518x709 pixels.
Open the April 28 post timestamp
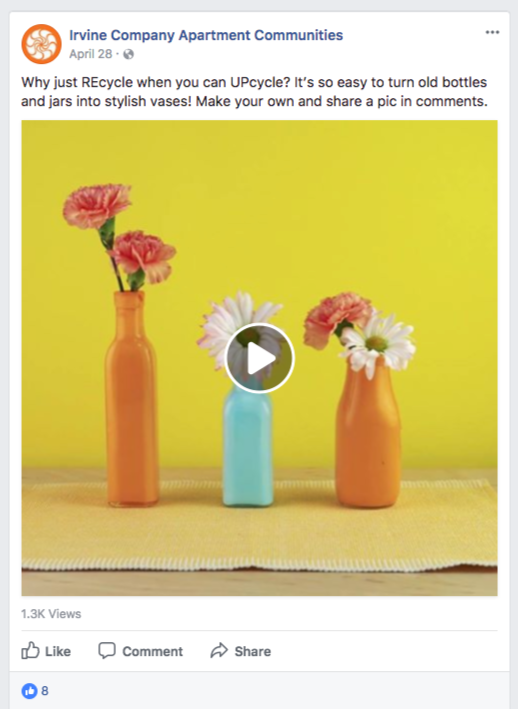(x=90, y=54)
